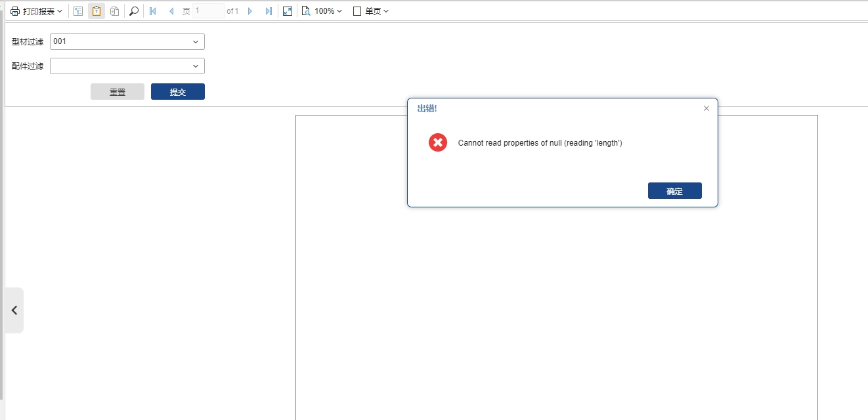Click the 提交 submit button
This screenshot has height=420, width=868.
pos(178,92)
